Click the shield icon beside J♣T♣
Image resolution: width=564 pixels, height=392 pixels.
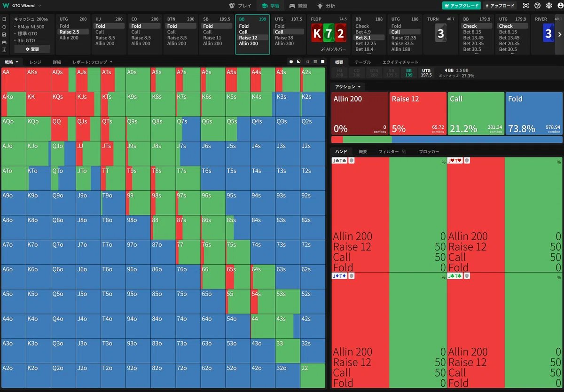click(x=467, y=276)
